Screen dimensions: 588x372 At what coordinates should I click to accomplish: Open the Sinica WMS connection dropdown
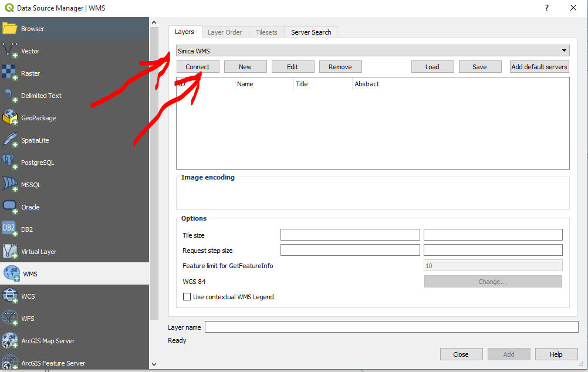(563, 50)
